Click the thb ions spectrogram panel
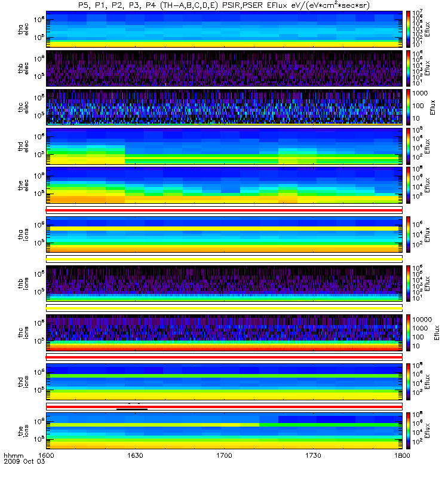Image resolution: width=448 pixels, height=478 pixels. (225, 283)
